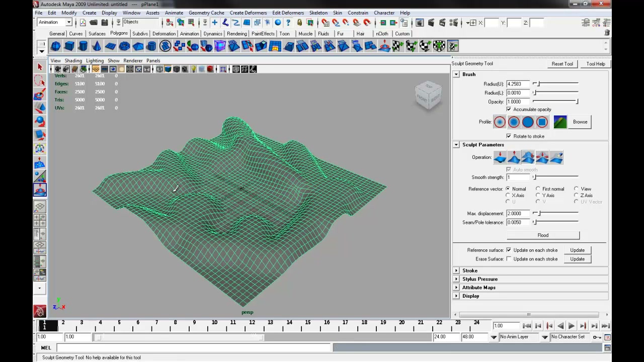Click the Show Manipulator Tool icon

tap(40, 176)
